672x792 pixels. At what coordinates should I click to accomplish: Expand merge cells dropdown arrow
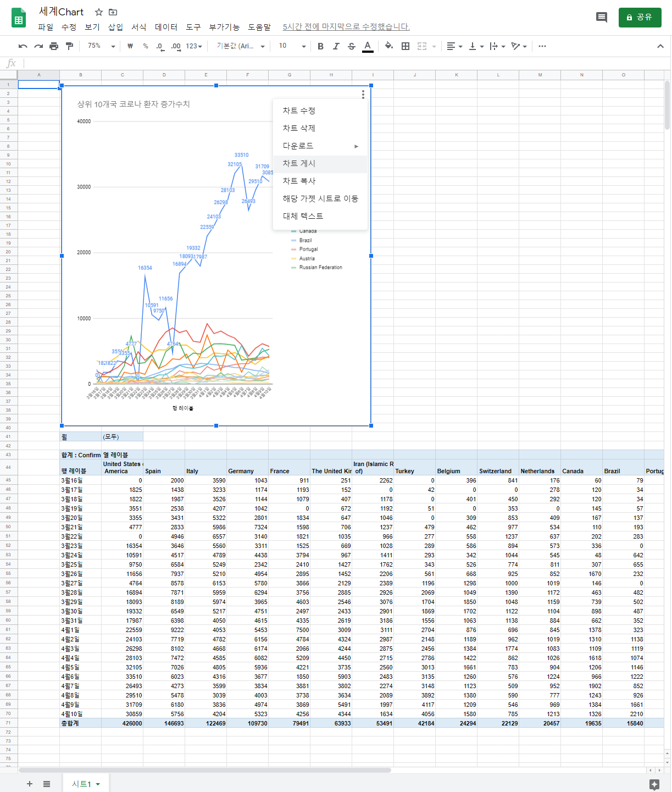(x=434, y=46)
